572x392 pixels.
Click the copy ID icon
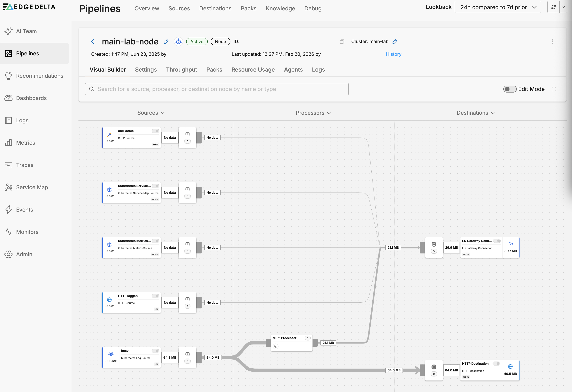coord(342,42)
